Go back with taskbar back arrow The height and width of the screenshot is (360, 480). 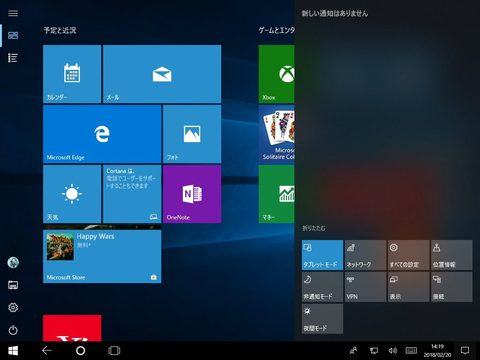pos(47,351)
